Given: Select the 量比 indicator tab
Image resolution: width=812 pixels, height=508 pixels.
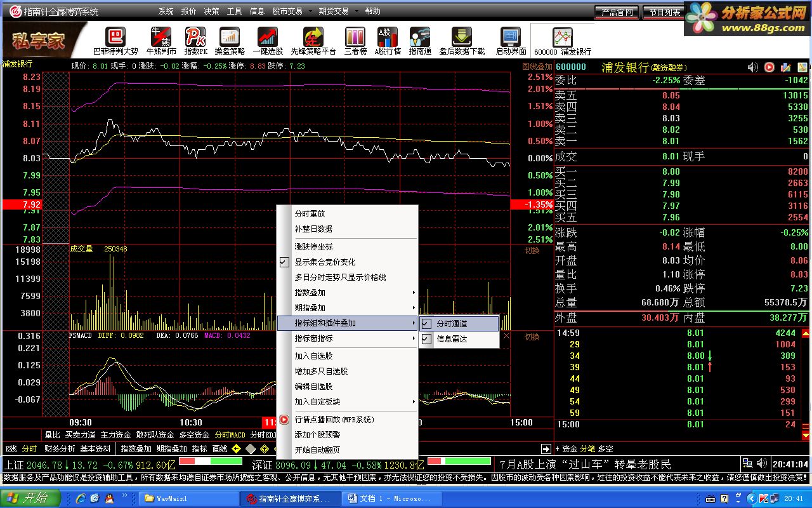Looking at the screenshot, I should click(52, 435).
